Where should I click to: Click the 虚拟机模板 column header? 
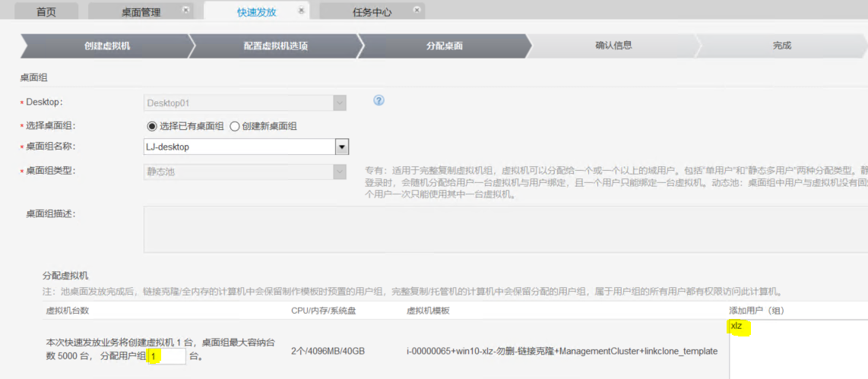[x=428, y=311]
